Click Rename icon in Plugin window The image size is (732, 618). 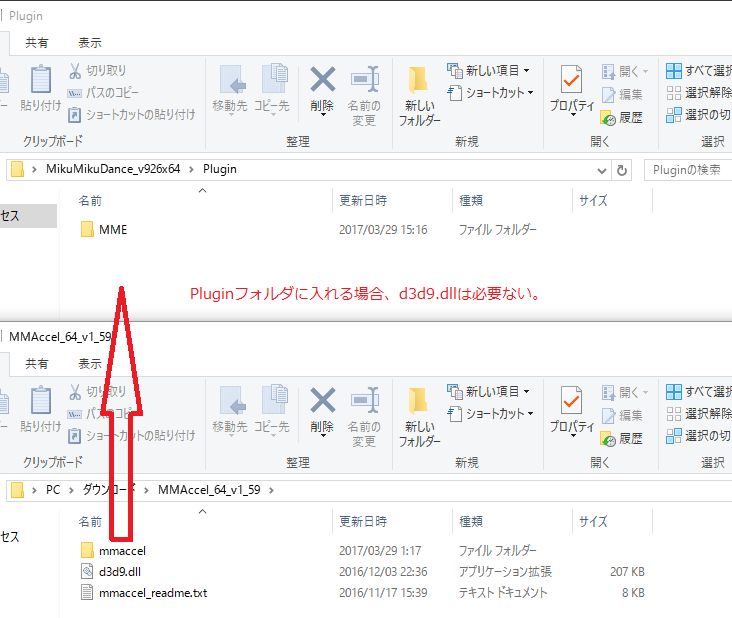coord(365,78)
